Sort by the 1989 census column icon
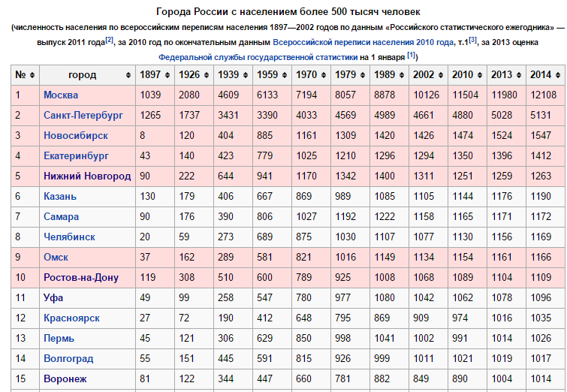Screen dimensions: 567x392 [x=400, y=75]
